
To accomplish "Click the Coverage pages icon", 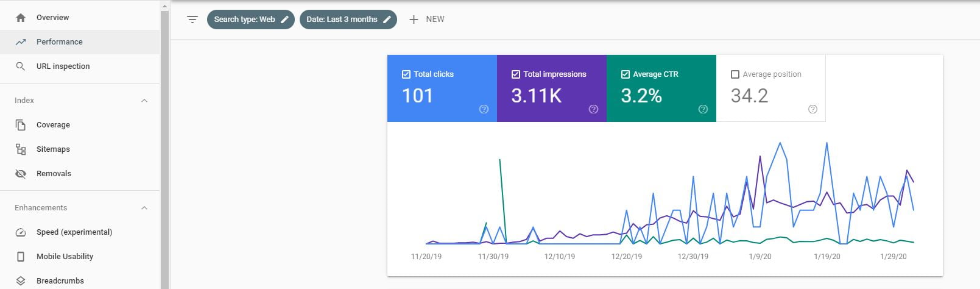I will [21, 125].
